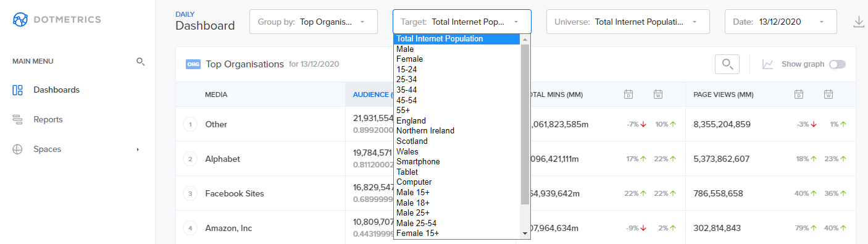Click the daily change icon in Page Views column

pos(798,95)
